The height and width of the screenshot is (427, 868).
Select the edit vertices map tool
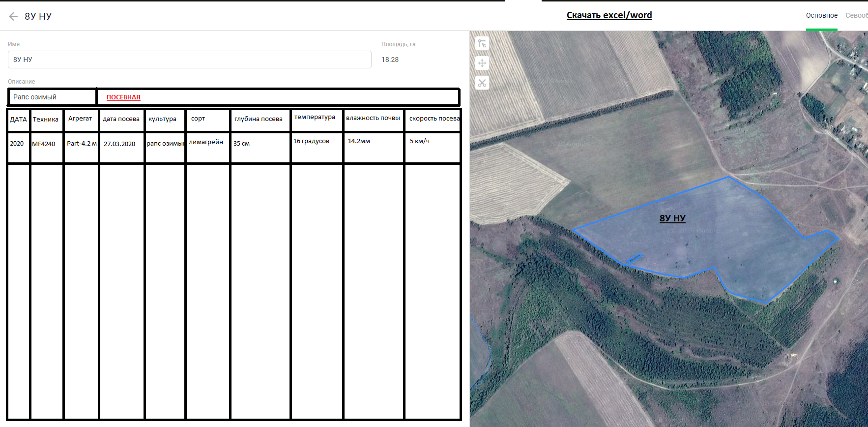point(482,44)
